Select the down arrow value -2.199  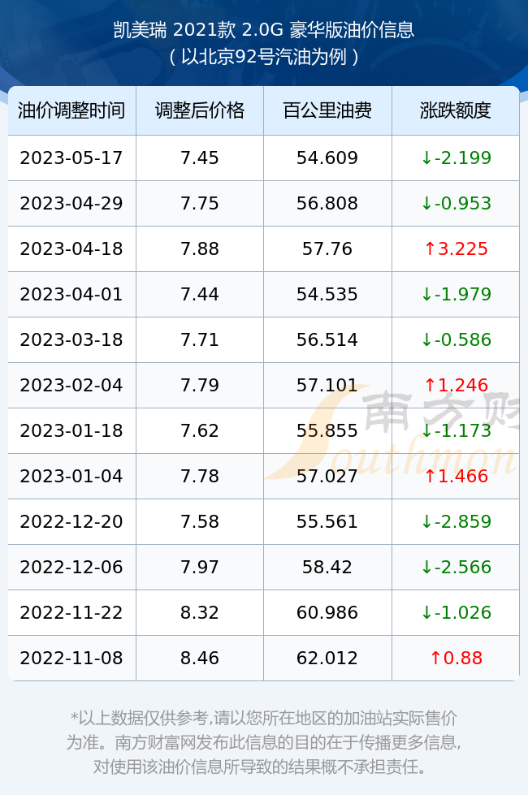(x=456, y=158)
